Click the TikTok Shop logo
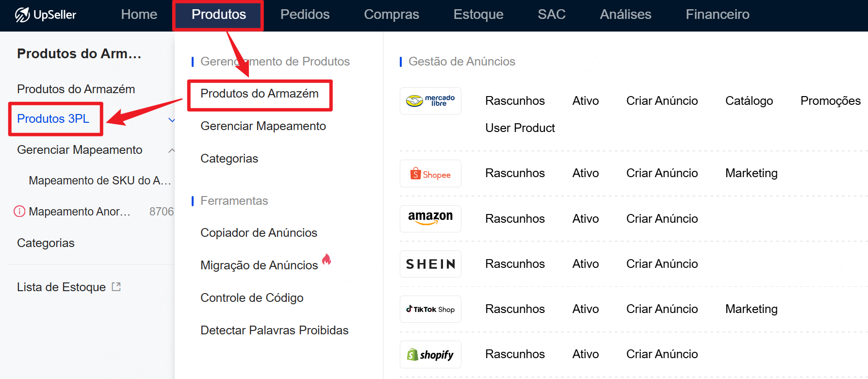868x379 pixels. click(430, 309)
